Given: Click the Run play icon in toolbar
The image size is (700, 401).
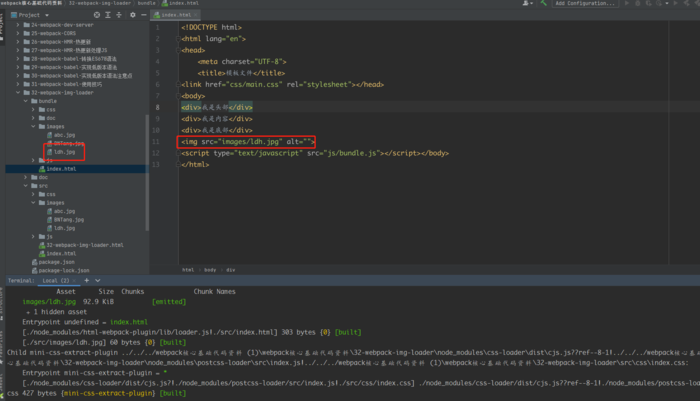Looking at the screenshot, I should [x=627, y=3].
